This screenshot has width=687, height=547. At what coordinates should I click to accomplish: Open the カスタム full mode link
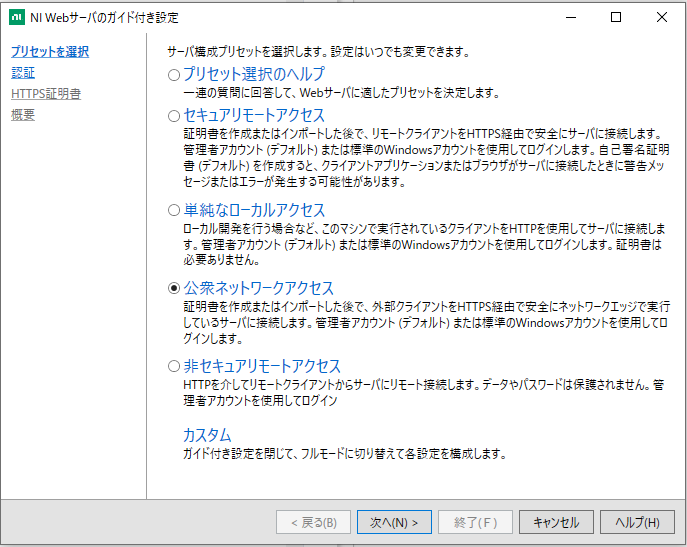point(207,435)
